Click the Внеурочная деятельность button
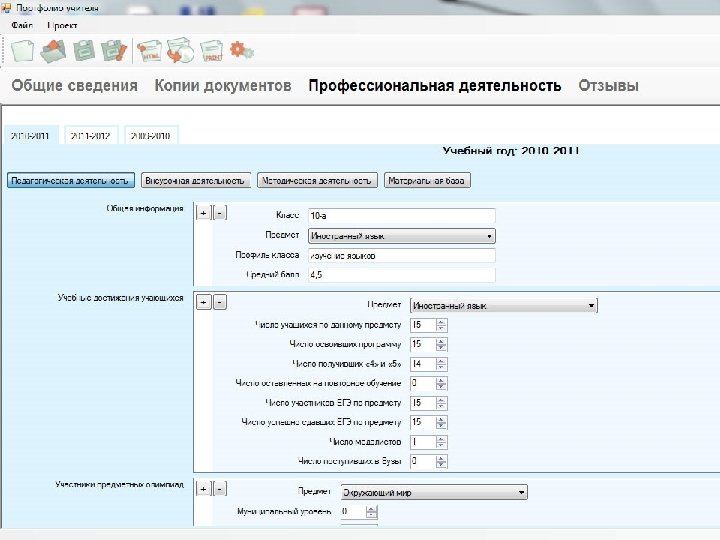720x540 pixels. click(196, 180)
